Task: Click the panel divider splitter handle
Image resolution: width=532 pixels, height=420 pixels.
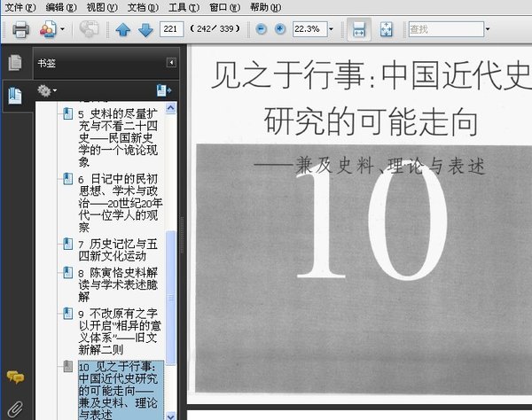Action: pyautogui.click(x=182, y=236)
